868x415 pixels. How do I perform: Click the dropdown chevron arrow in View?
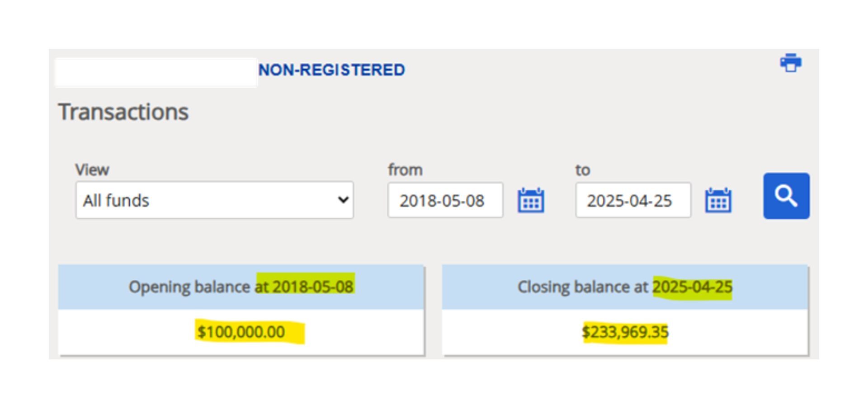pyautogui.click(x=343, y=200)
